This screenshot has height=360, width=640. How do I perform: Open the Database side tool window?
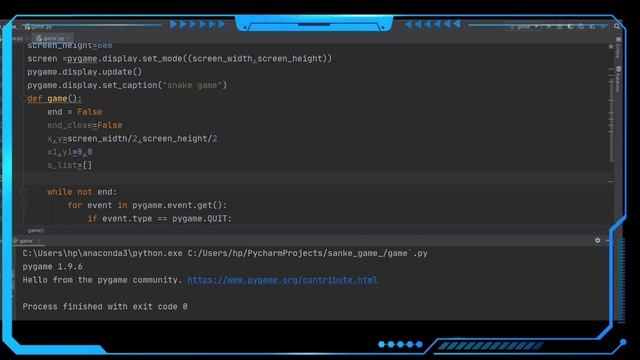click(618, 78)
